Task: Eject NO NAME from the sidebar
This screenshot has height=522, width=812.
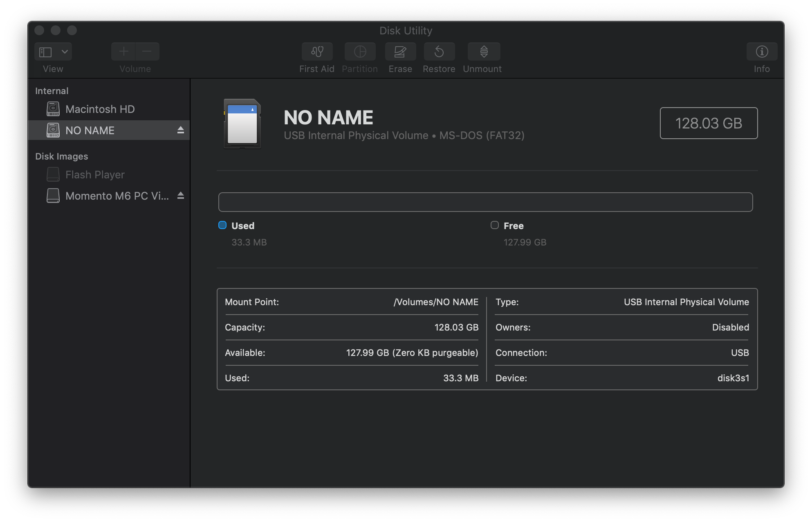Action: [180, 130]
